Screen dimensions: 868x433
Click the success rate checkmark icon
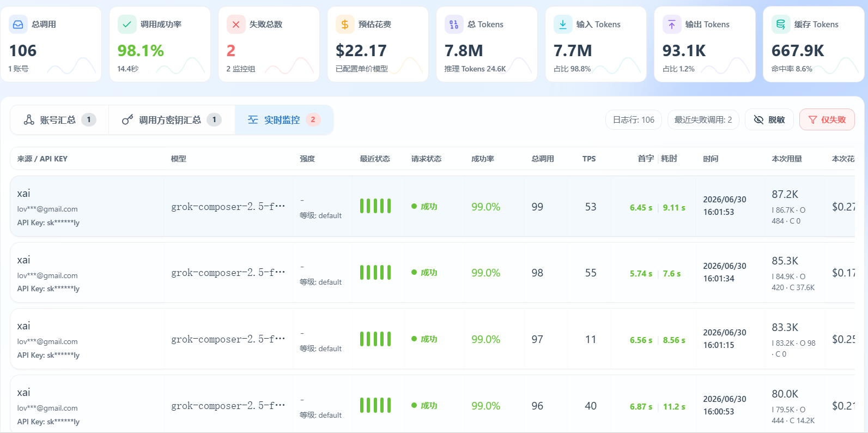tap(127, 25)
